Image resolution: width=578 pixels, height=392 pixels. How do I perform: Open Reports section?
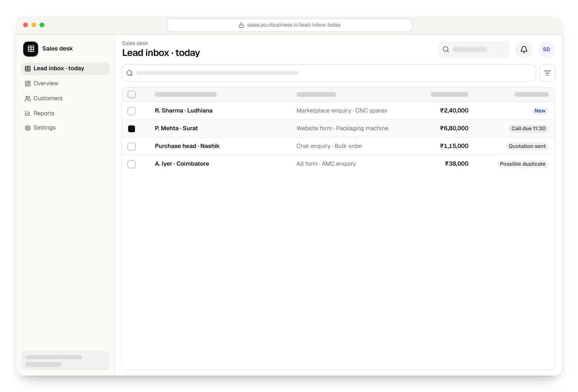[65, 113]
